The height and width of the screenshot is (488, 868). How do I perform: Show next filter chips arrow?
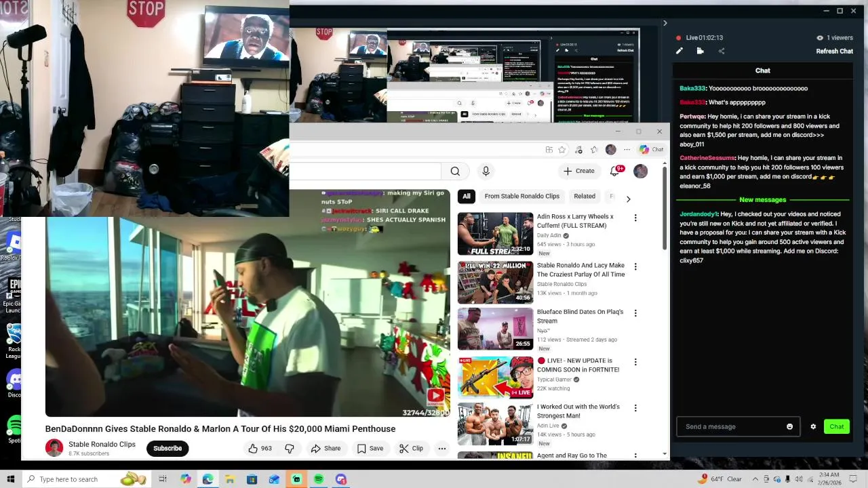(x=628, y=199)
